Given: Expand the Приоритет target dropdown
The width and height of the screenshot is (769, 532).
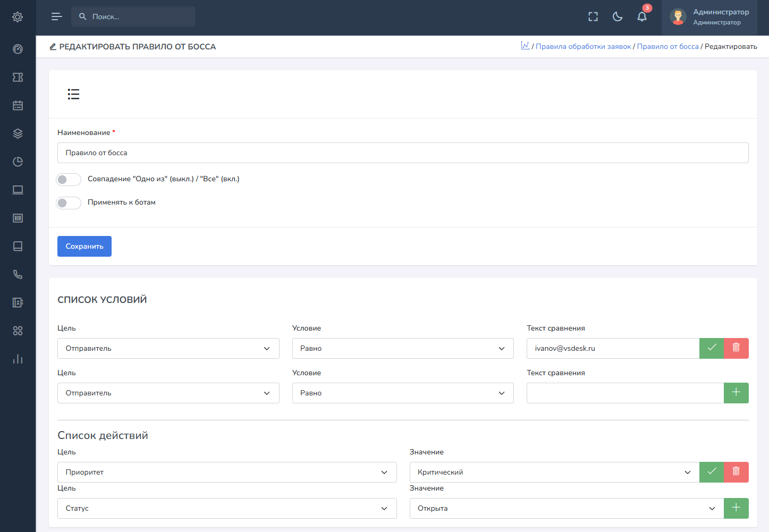Looking at the screenshot, I should [227, 472].
